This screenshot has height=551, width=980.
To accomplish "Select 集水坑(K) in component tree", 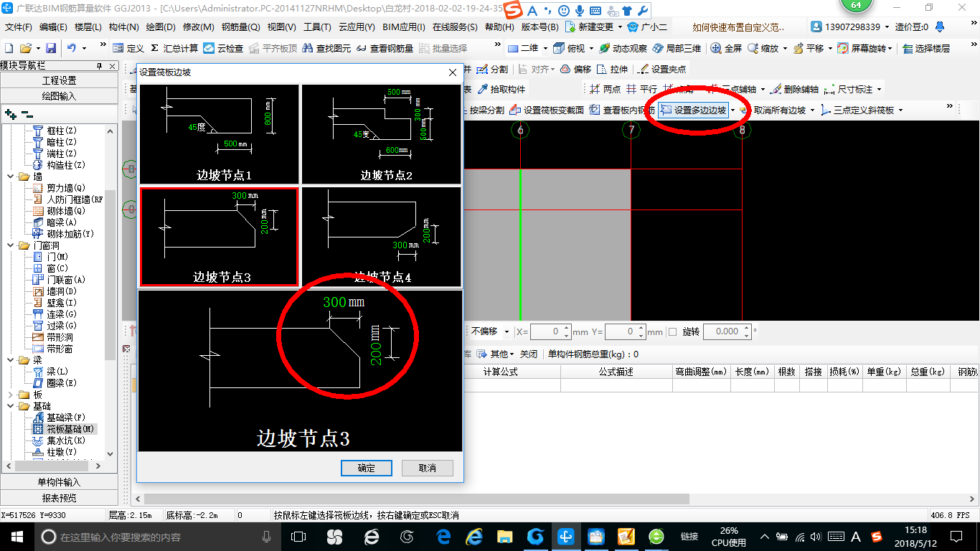I will 59,441.
